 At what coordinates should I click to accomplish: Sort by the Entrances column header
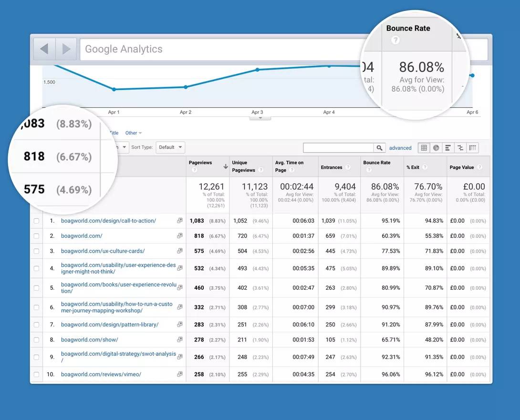[x=331, y=167]
